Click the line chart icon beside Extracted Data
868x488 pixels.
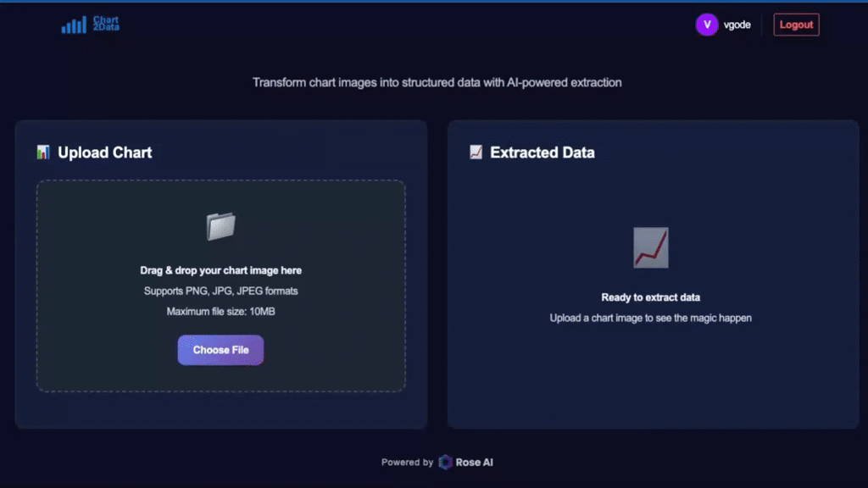(x=476, y=152)
